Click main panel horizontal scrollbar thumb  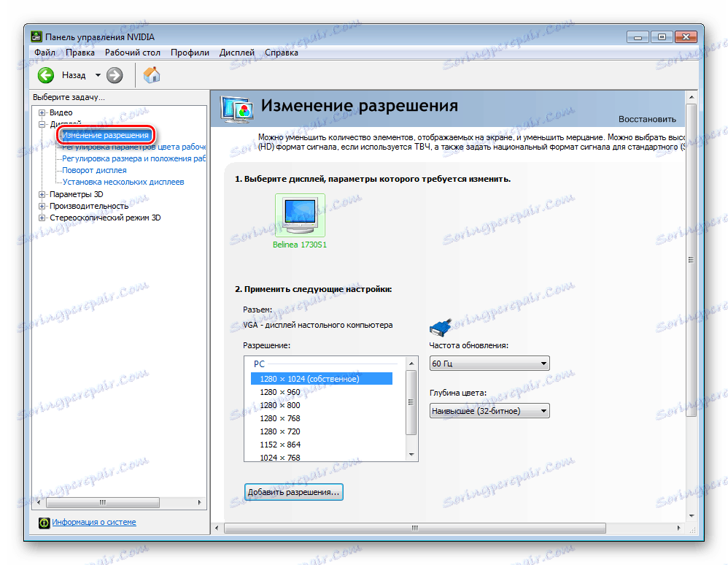click(414, 529)
